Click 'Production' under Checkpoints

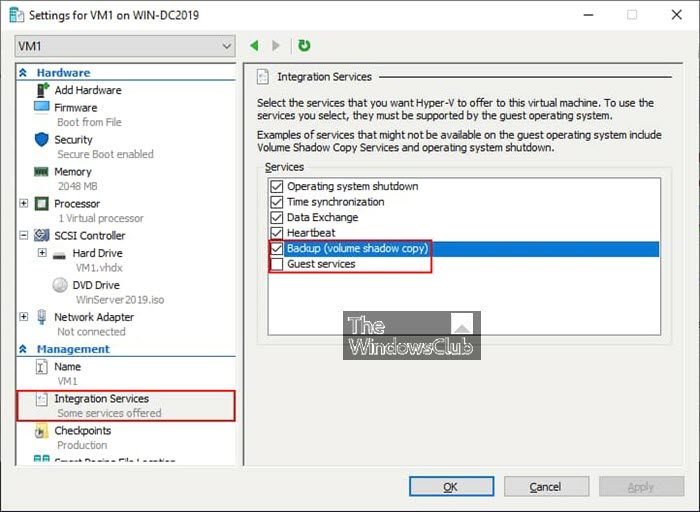point(82,445)
